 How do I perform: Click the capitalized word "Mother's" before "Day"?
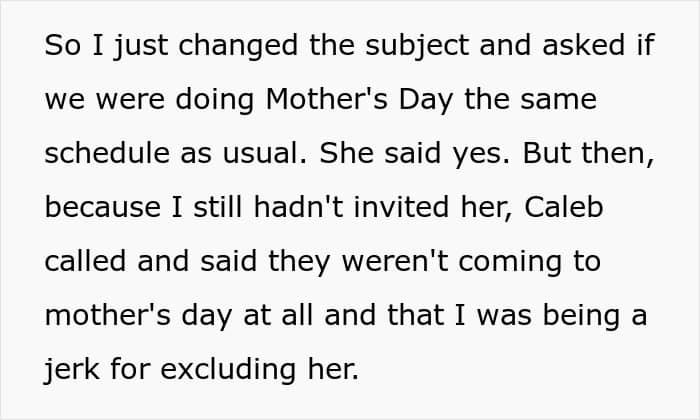coord(326,99)
